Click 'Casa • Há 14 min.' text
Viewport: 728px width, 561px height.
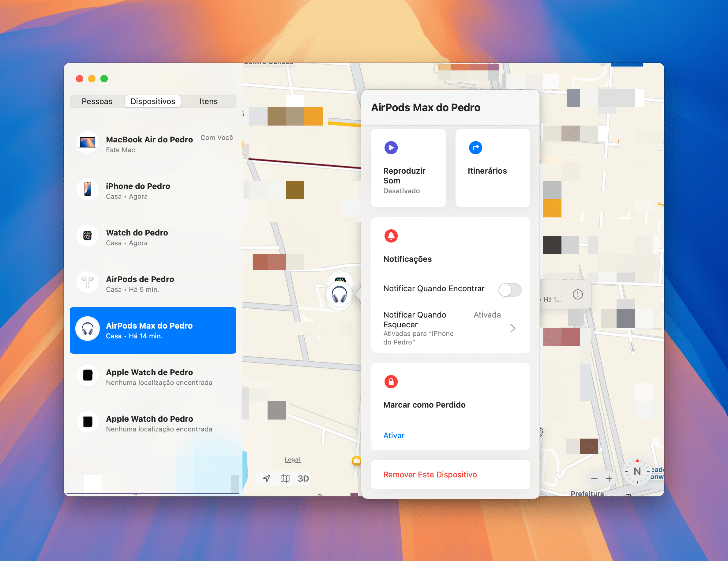[x=134, y=336]
